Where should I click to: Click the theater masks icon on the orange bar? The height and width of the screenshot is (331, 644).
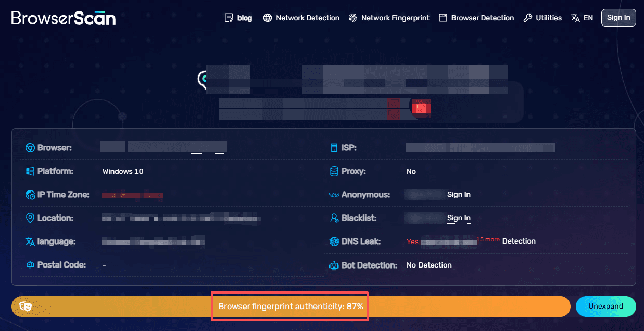[x=25, y=307]
